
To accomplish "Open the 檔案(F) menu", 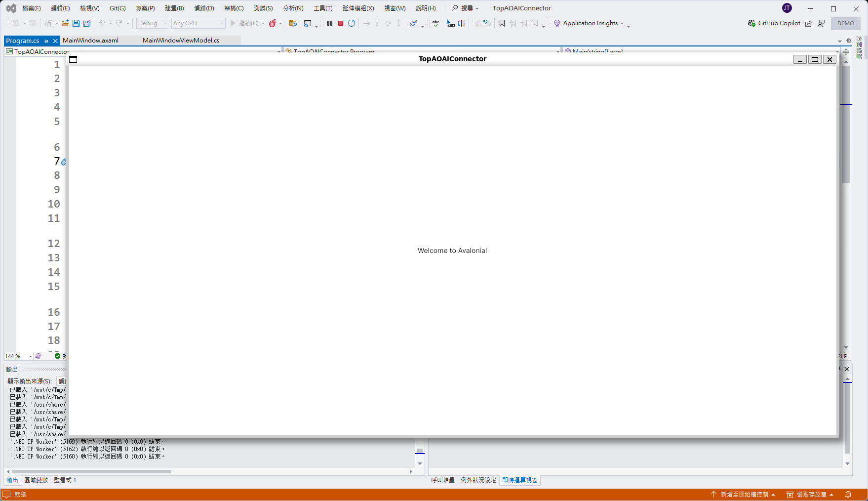I will coord(32,8).
